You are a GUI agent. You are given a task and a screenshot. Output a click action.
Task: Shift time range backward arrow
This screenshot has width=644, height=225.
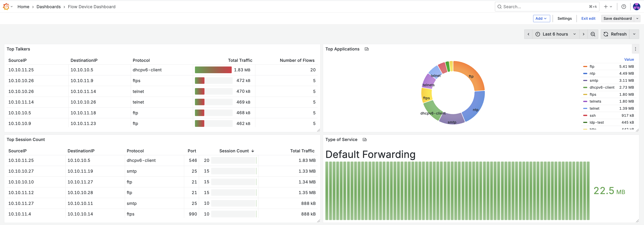[x=528, y=34]
